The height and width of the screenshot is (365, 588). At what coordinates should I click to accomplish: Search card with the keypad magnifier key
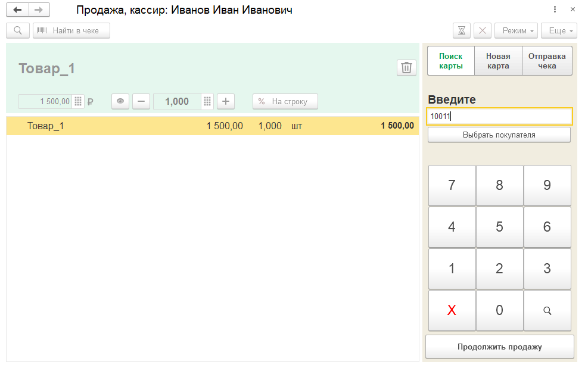pyautogui.click(x=547, y=310)
